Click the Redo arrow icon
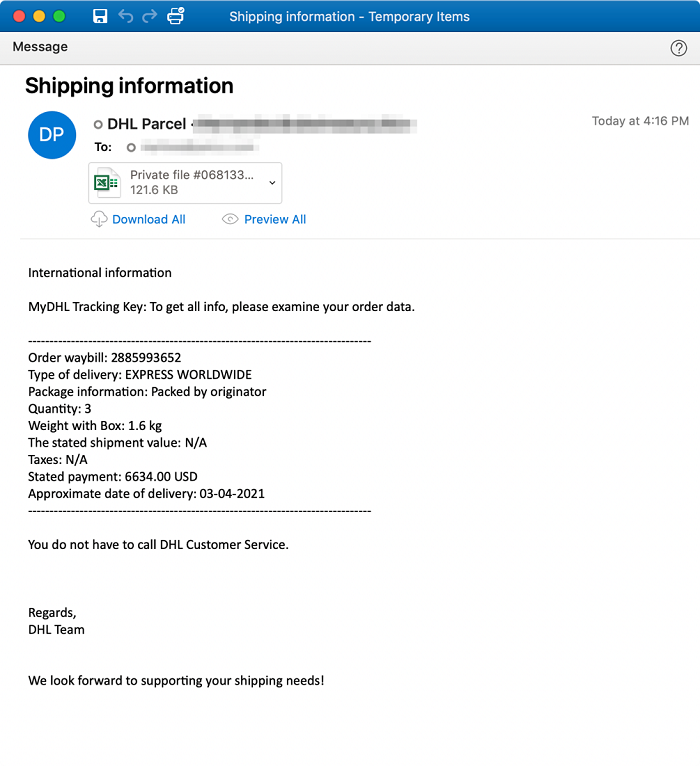The image size is (700, 766). coord(150,16)
